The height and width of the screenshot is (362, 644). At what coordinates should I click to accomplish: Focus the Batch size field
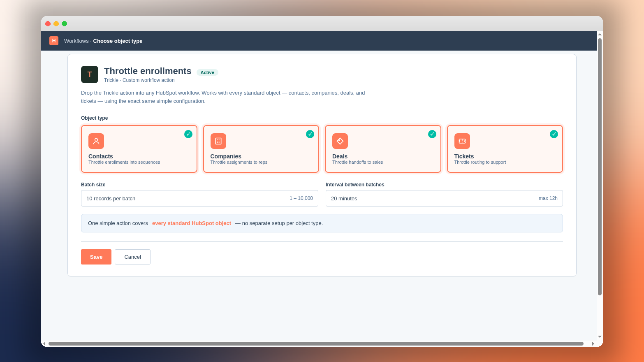pos(199,198)
